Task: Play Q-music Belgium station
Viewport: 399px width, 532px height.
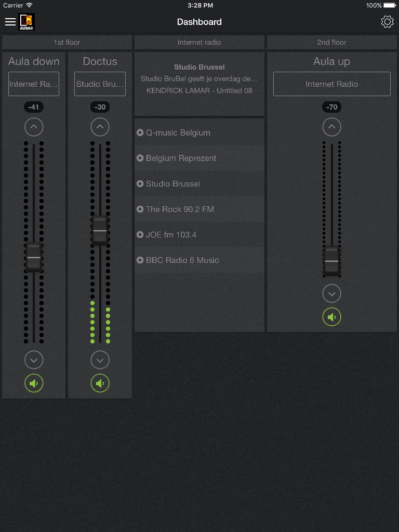Action: pos(199,132)
